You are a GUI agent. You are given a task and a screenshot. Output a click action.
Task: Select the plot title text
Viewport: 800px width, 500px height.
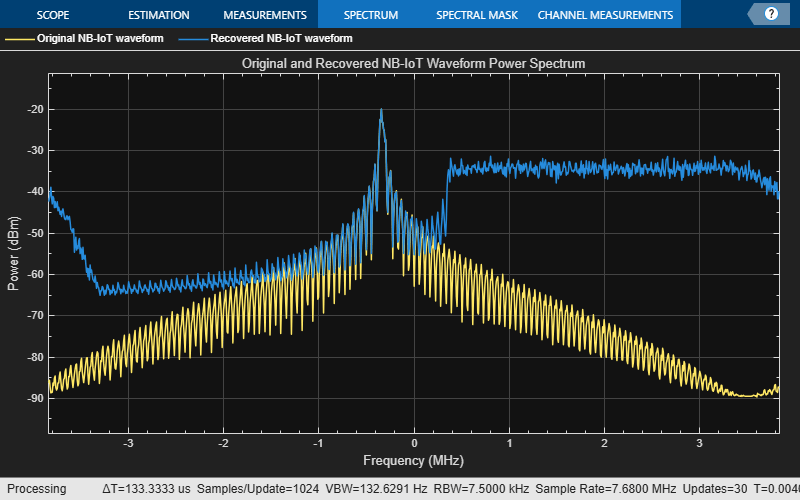tap(413, 63)
